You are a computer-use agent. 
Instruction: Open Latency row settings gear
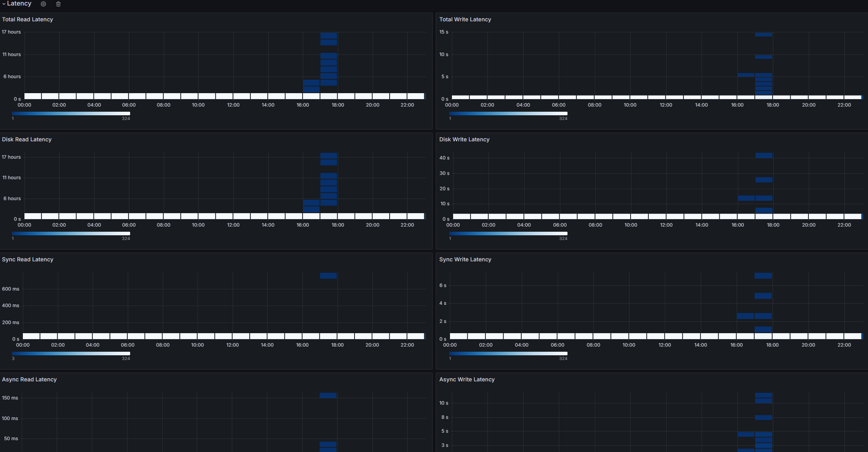(x=43, y=4)
